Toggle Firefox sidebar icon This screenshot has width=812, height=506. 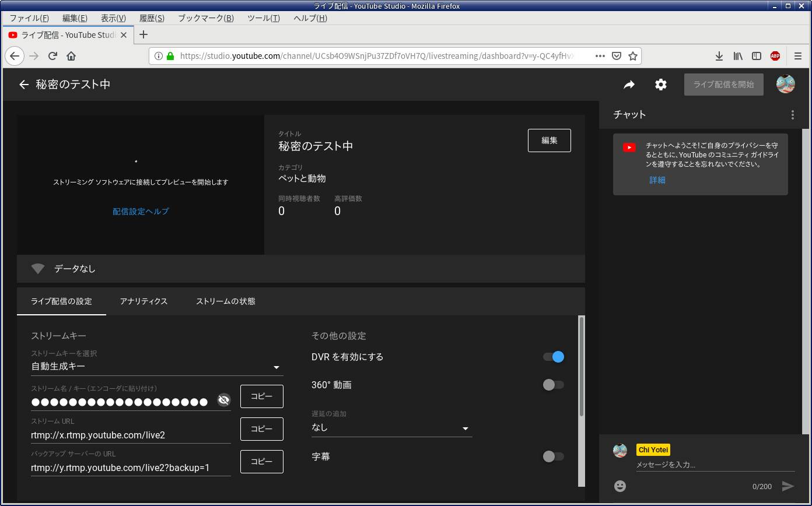click(757, 56)
